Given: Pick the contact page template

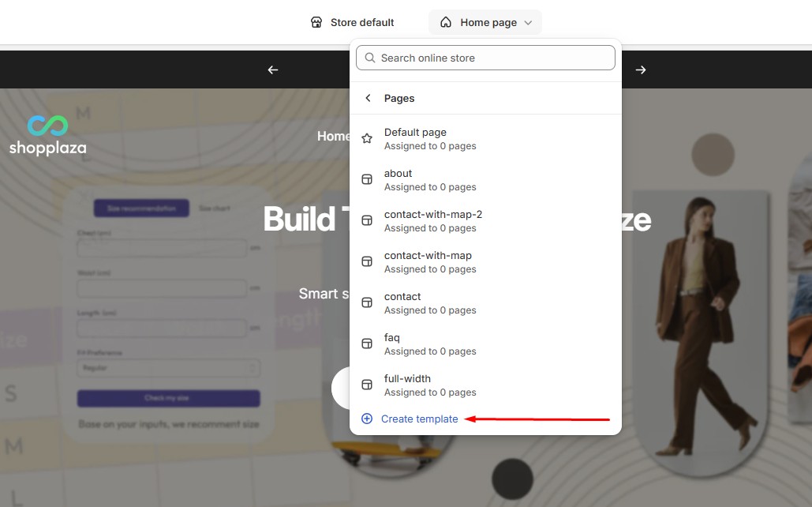Looking at the screenshot, I should tap(402, 297).
